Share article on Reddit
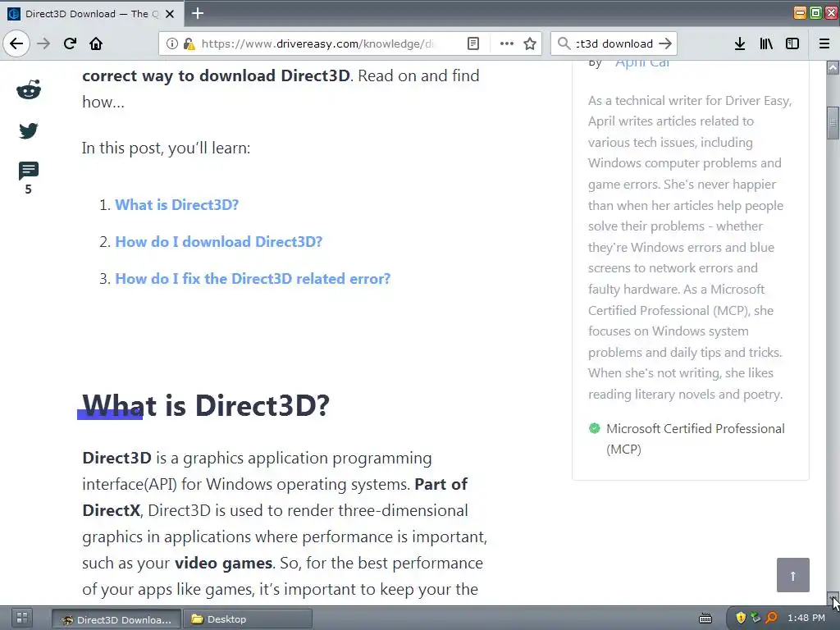 coord(29,89)
